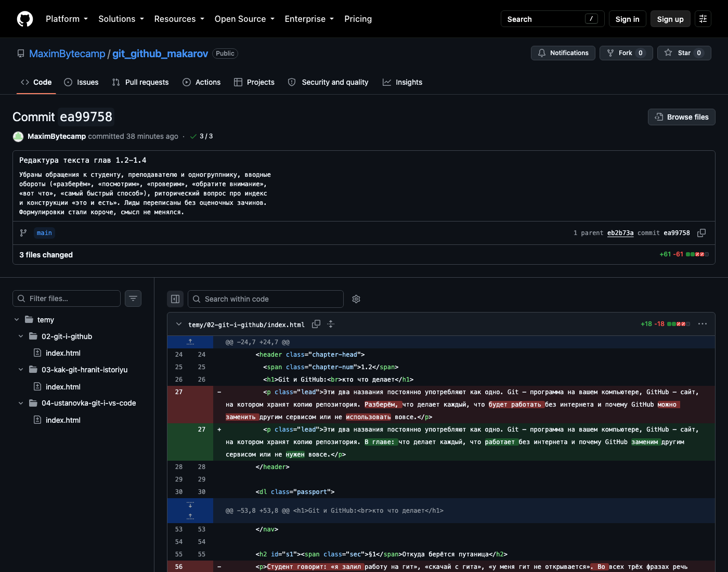Collapse the 04-ustanovka-git-i-vs-code folder

(21, 403)
